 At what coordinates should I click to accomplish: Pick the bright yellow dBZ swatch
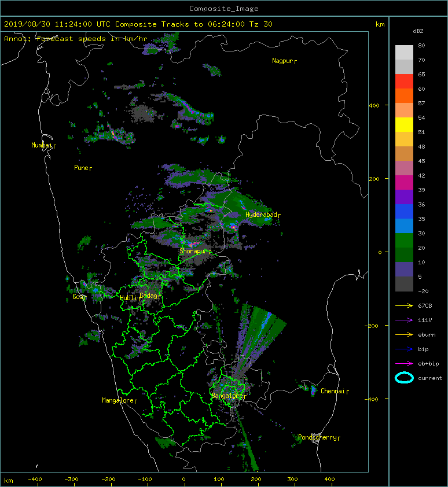click(x=404, y=124)
